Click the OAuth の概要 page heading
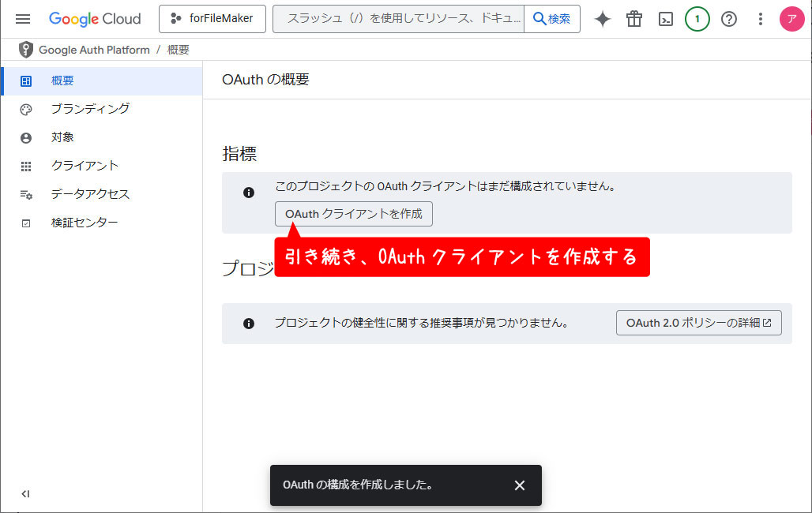 [265, 80]
